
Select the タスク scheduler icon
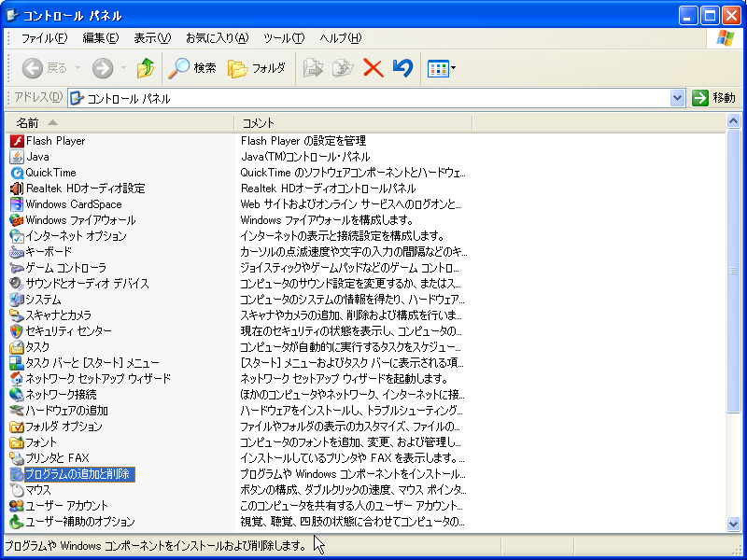pyautogui.click(x=17, y=347)
